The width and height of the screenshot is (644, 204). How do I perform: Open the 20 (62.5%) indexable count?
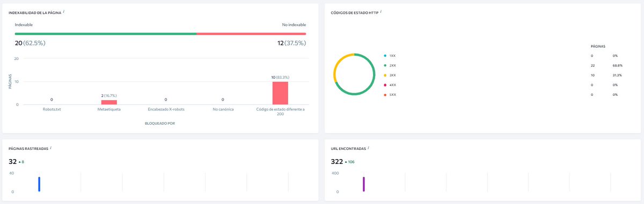(30, 43)
